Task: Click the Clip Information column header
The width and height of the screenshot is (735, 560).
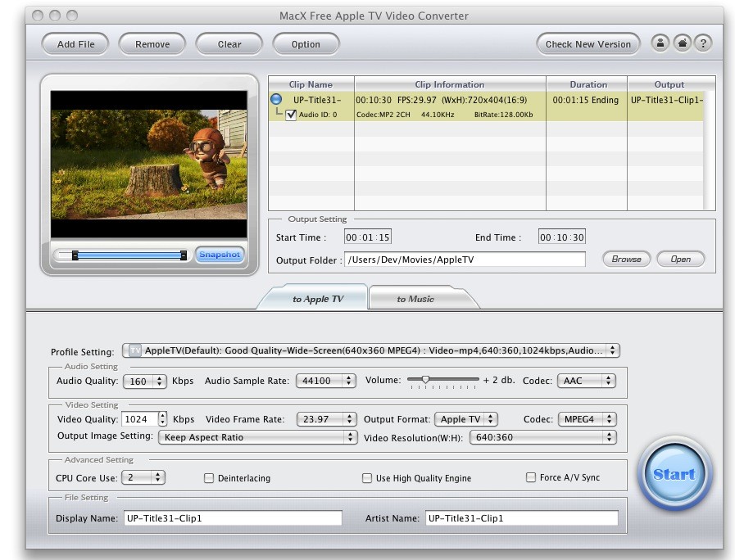Action: (450, 84)
